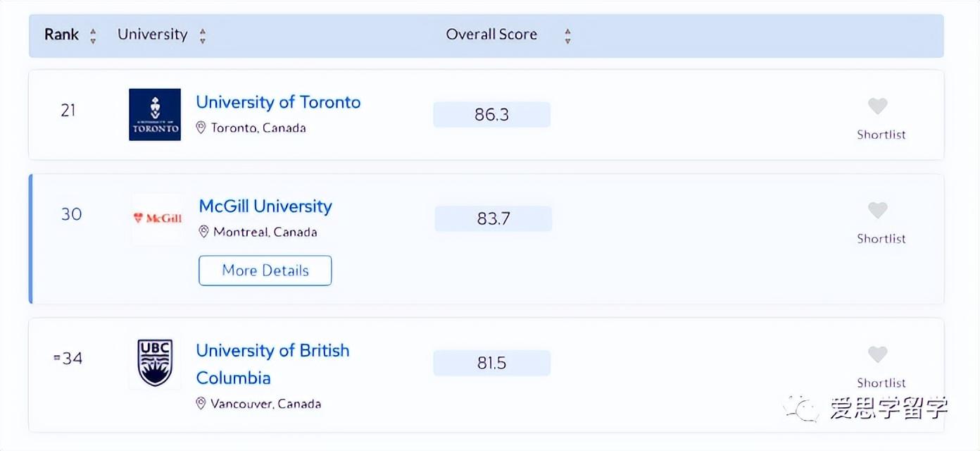Click the University of Toronto logo
The image size is (980, 451).
pyautogui.click(x=155, y=114)
